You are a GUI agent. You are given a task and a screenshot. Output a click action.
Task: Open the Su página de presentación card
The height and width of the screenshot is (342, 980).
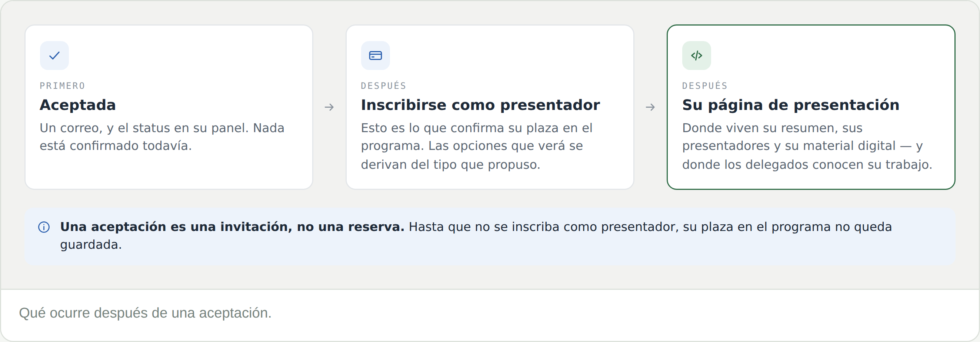click(811, 107)
